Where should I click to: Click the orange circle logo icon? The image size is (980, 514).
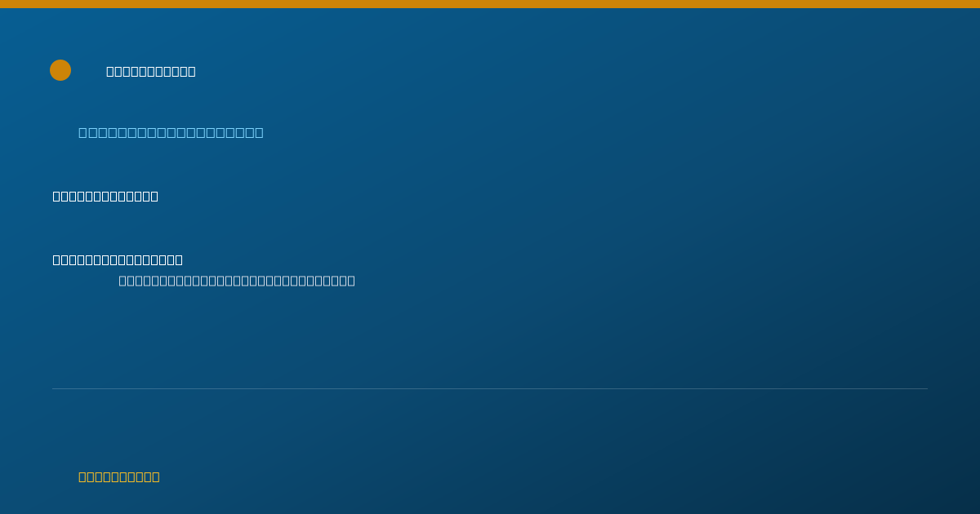60,70
